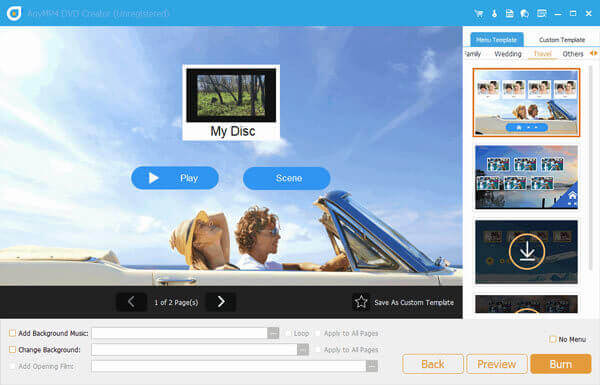This screenshot has height=385, width=600.
Task: Browse for background music file button
Action: [x=273, y=333]
